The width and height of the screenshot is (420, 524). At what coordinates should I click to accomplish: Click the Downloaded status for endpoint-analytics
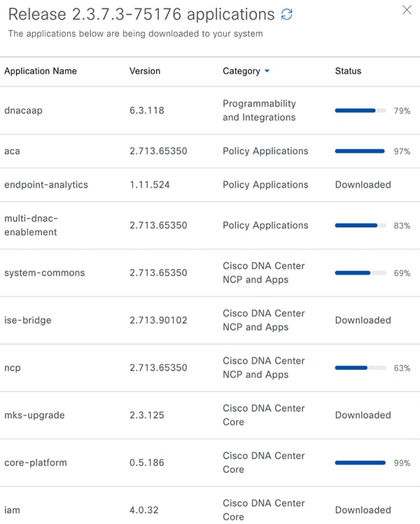[363, 185]
